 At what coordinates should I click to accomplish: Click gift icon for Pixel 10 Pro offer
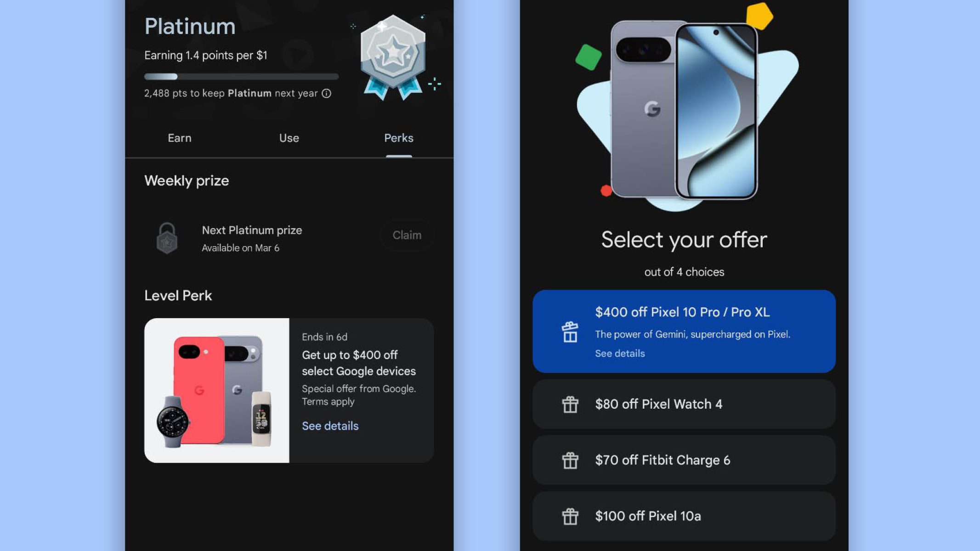pos(570,332)
